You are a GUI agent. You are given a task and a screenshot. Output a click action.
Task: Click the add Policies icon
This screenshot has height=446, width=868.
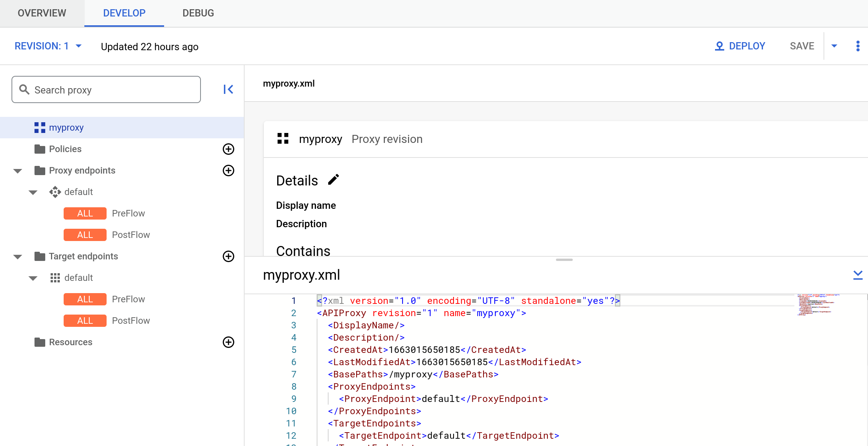pyautogui.click(x=228, y=149)
